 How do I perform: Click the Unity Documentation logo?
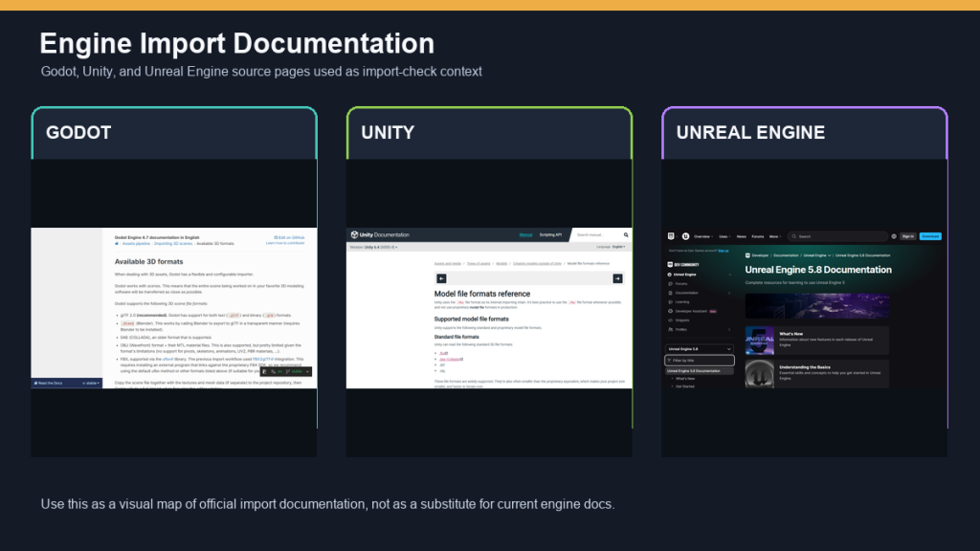(x=380, y=235)
